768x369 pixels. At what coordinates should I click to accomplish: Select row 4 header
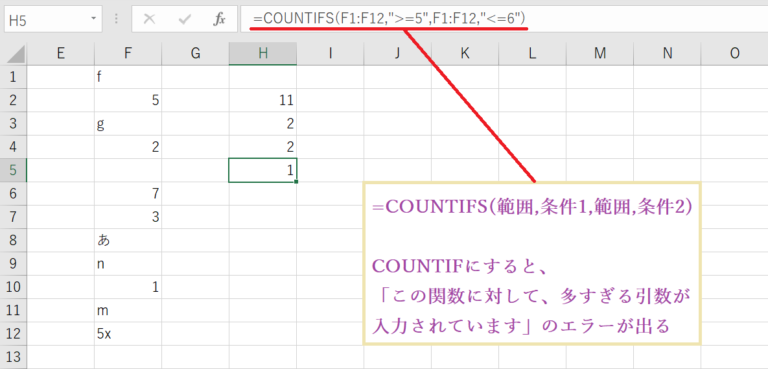[13, 147]
